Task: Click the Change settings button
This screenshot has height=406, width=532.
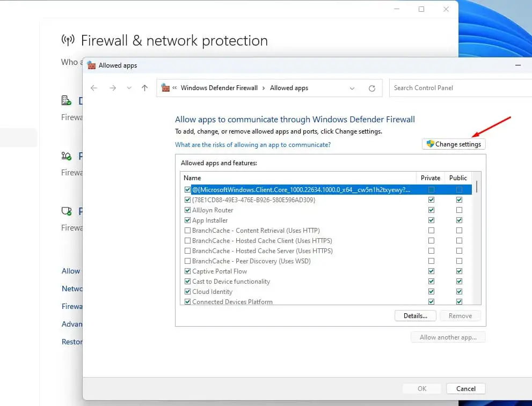Action: [x=454, y=144]
